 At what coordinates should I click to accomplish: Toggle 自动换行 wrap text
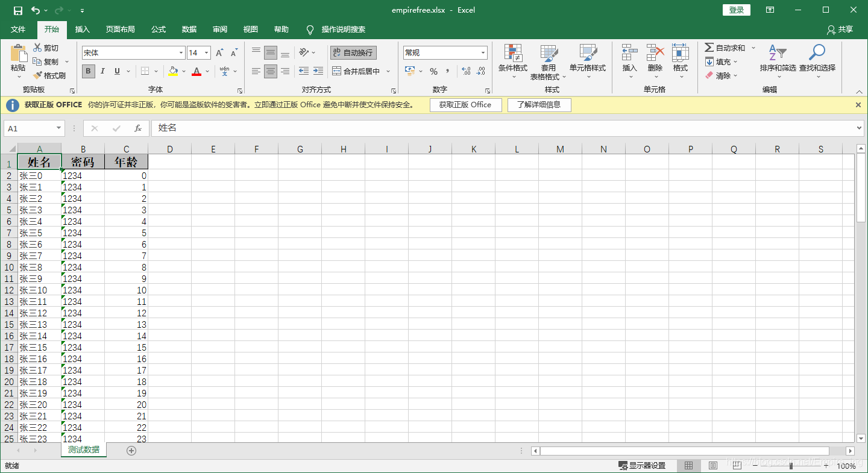click(353, 52)
